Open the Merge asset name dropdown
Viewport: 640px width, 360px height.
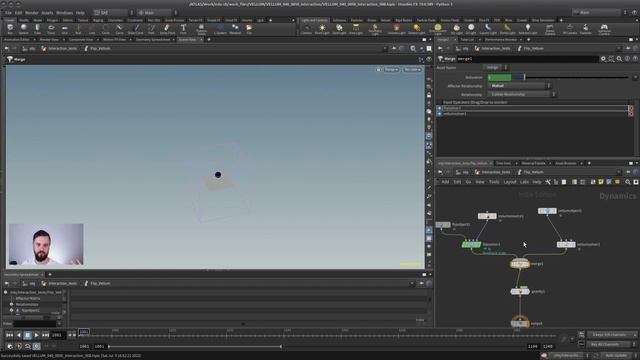point(496,68)
